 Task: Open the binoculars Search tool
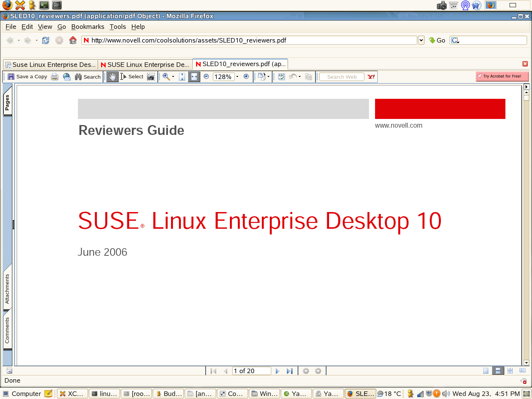tap(88, 77)
